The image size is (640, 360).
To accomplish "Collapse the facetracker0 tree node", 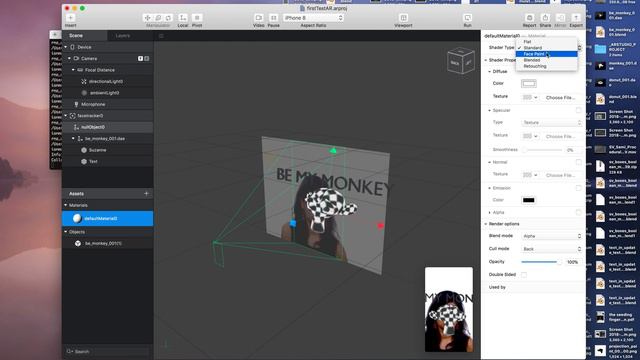I will point(66,116).
